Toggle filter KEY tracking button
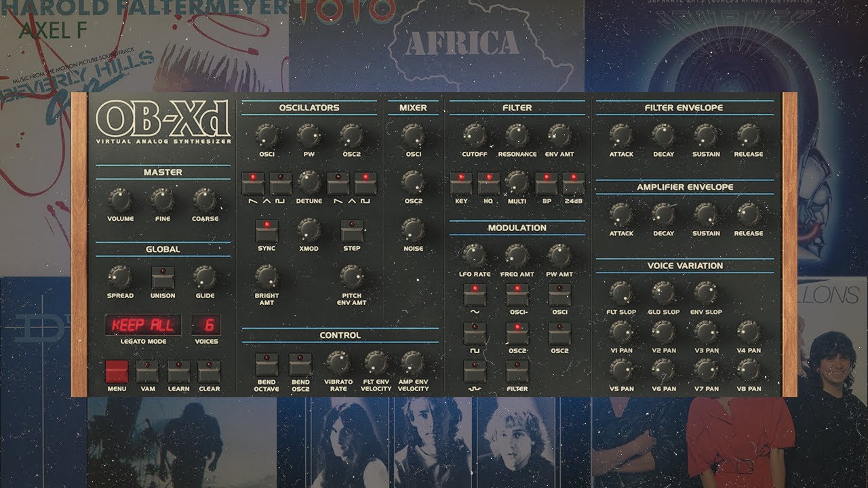The height and width of the screenshot is (488, 868). point(461,184)
